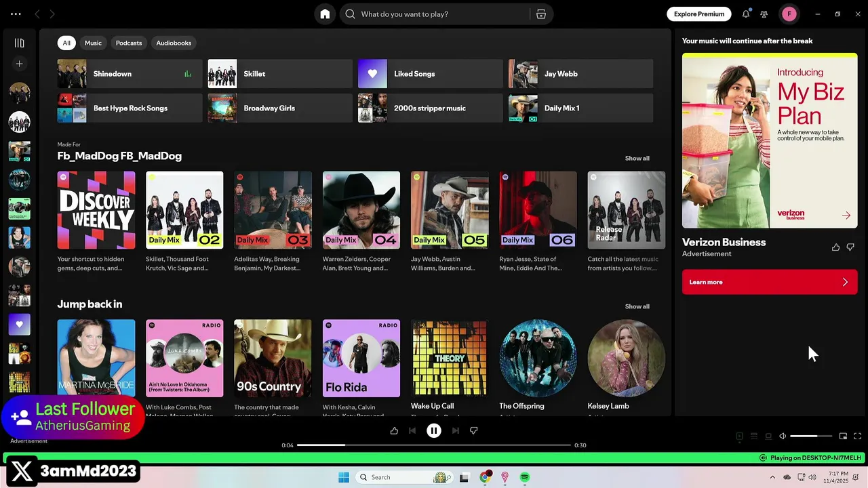Open Connect to a device icon
Screen dimensions: 868x488
click(768, 436)
